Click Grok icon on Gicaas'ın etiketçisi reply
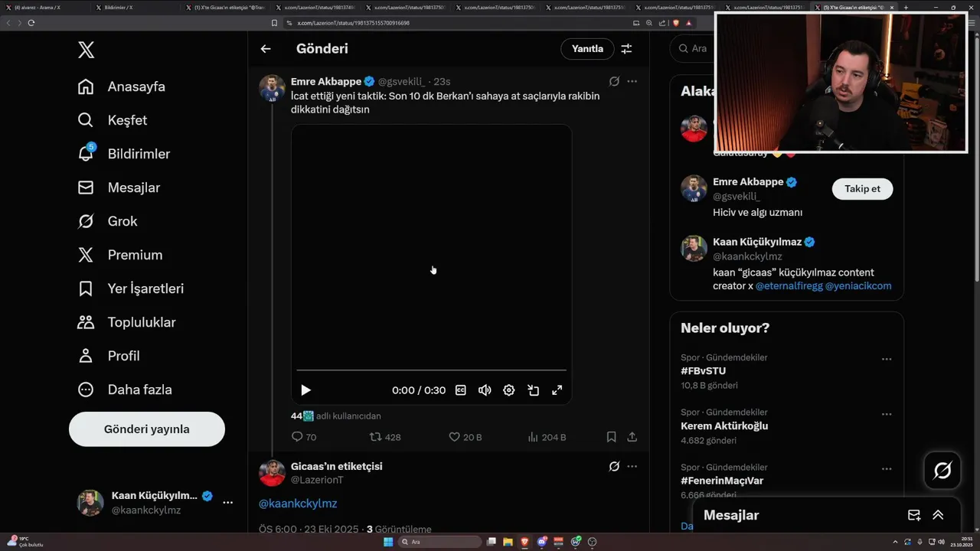 (x=614, y=466)
